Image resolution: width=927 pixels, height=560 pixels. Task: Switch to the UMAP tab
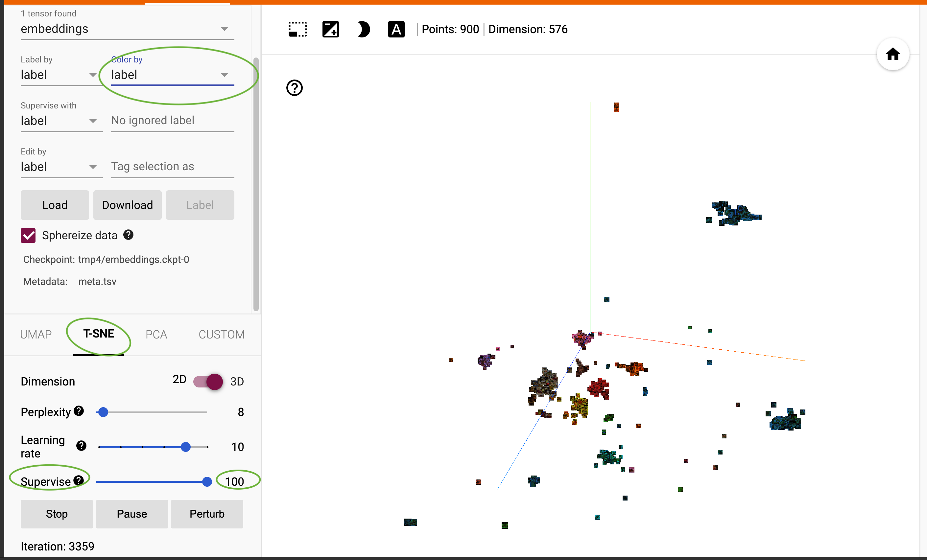click(36, 334)
